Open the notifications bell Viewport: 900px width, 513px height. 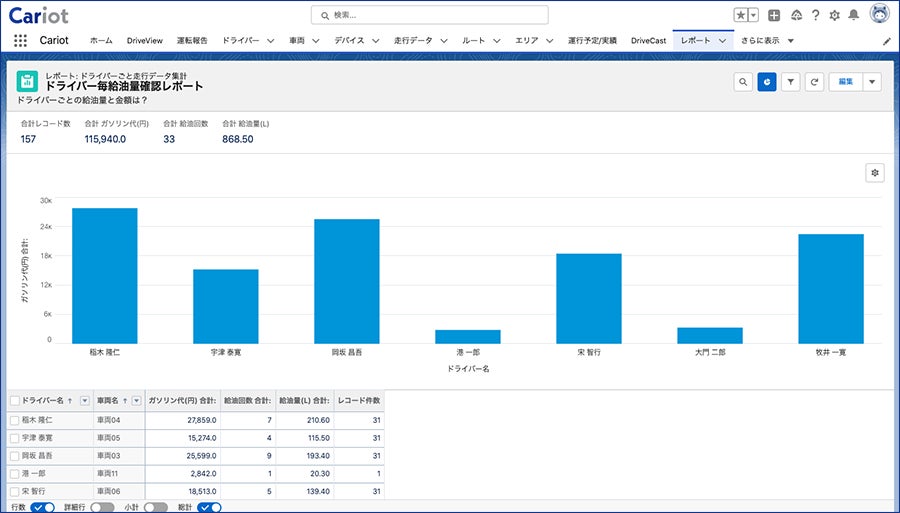pos(853,15)
